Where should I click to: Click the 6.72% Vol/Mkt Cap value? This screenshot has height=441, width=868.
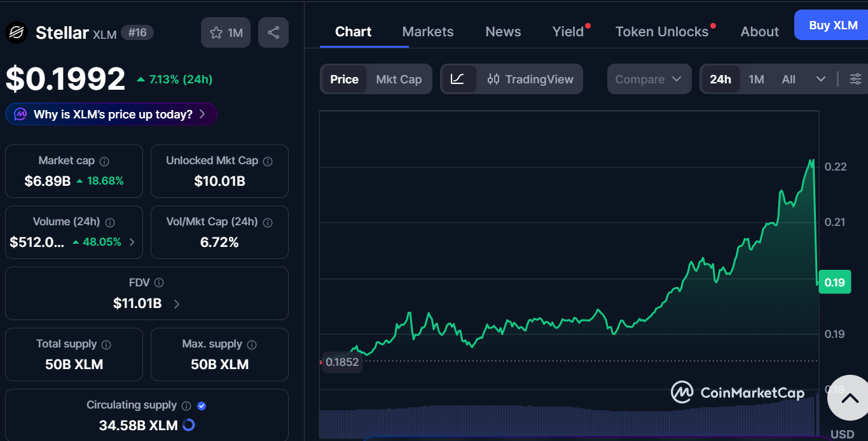219,242
